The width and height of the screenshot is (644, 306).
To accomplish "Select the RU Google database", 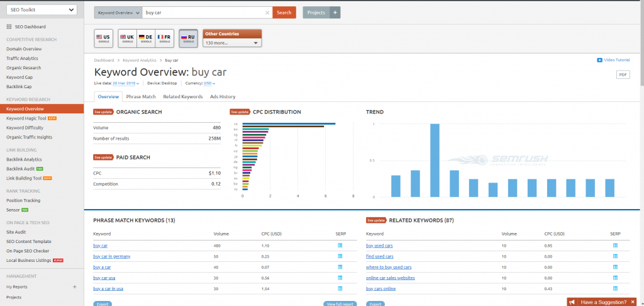I will tap(189, 38).
